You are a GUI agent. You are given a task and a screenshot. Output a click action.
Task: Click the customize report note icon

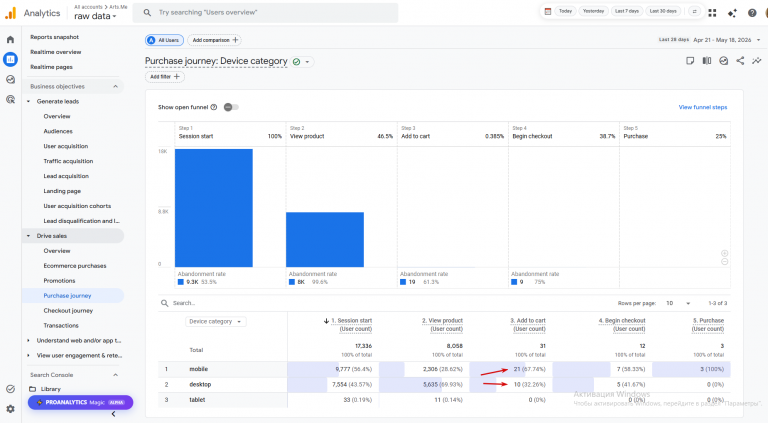point(690,61)
